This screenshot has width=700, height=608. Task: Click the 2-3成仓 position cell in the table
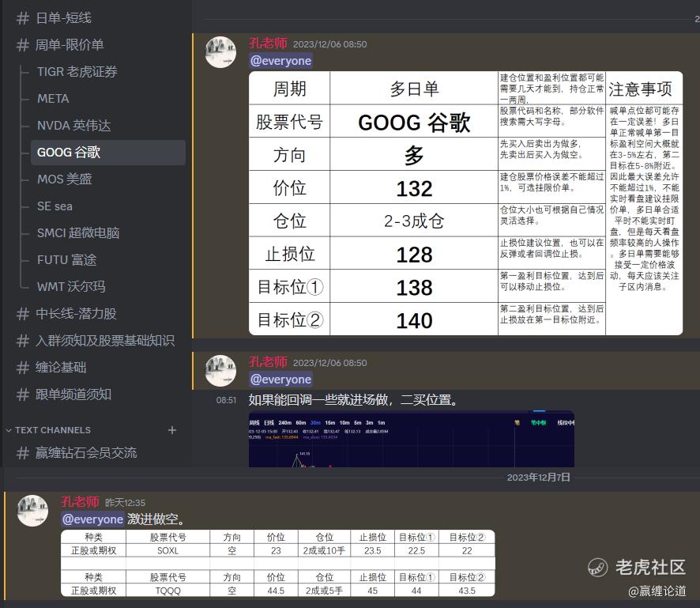coord(414,221)
